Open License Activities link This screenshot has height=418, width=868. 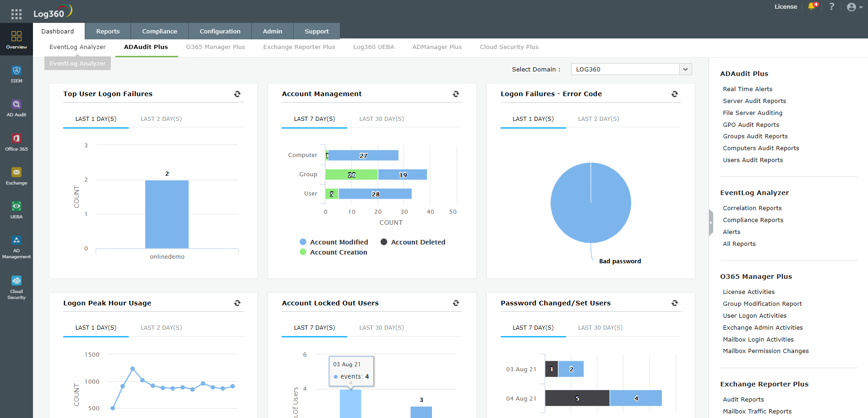click(748, 292)
